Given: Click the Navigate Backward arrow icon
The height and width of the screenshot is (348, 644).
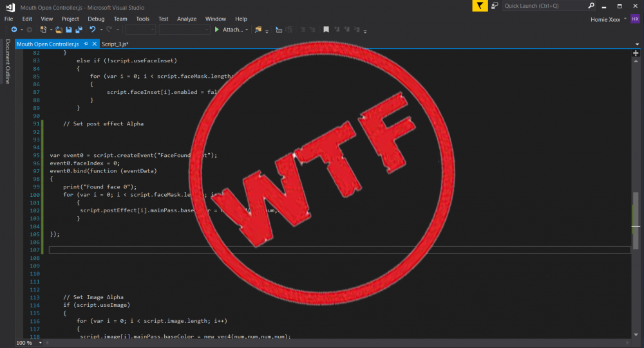Looking at the screenshot, I should pyautogui.click(x=14, y=30).
